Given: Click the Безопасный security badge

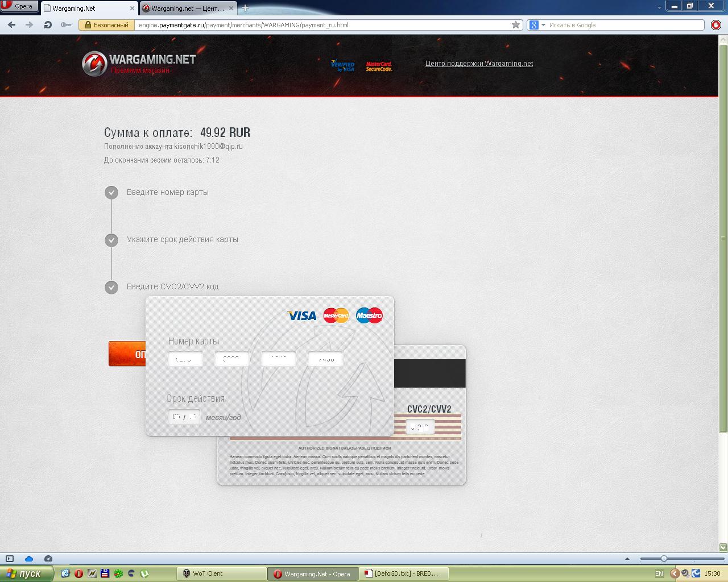Looking at the screenshot, I should tap(106, 25).
